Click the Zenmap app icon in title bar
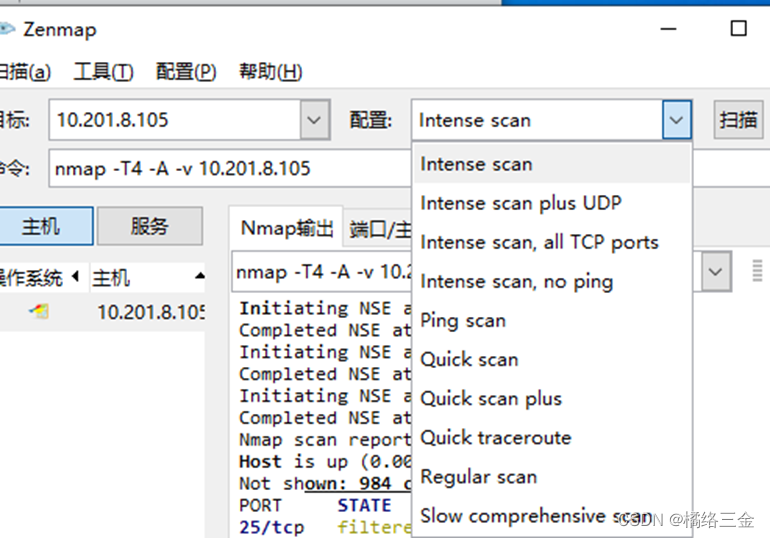770x538 pixels. [x=6, y=29]
